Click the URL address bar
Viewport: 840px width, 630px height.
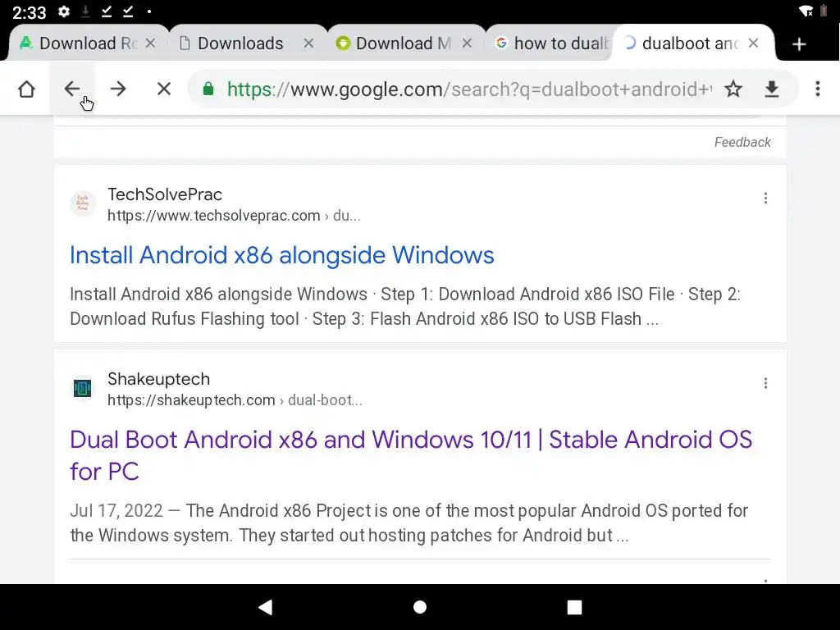(468, 89)
